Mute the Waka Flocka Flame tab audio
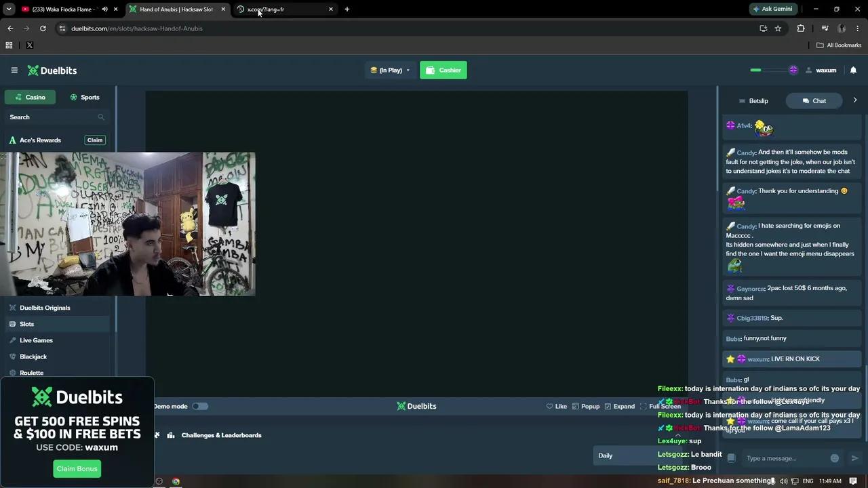 click(x=104, y=9)
